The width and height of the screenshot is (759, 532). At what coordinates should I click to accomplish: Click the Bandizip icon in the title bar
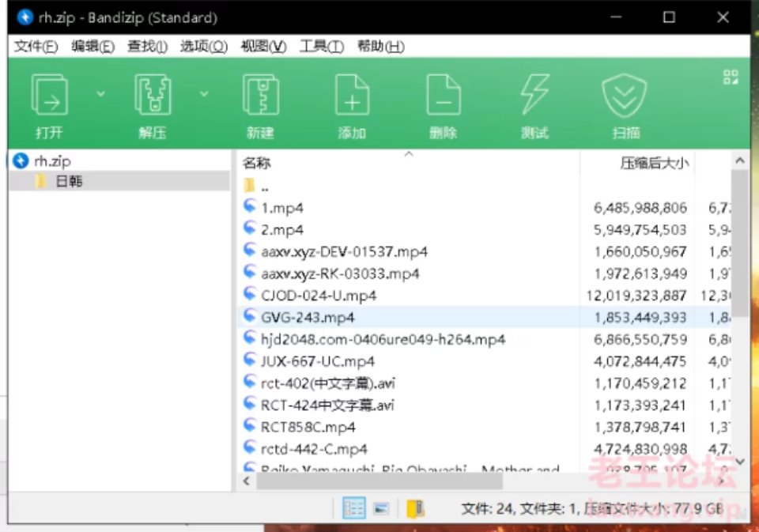(x=25, y=17)
